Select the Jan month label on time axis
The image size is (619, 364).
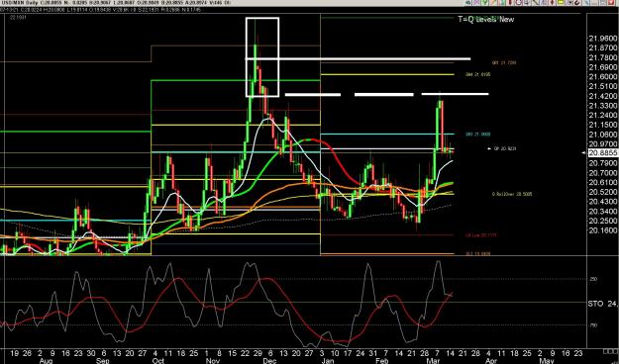click(x=327, y=360)
